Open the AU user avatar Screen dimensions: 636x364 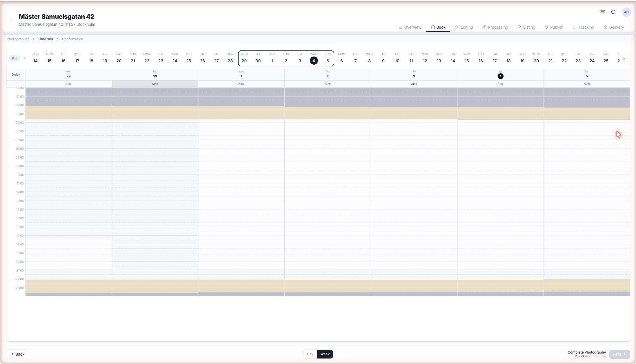tap(626, 12)
